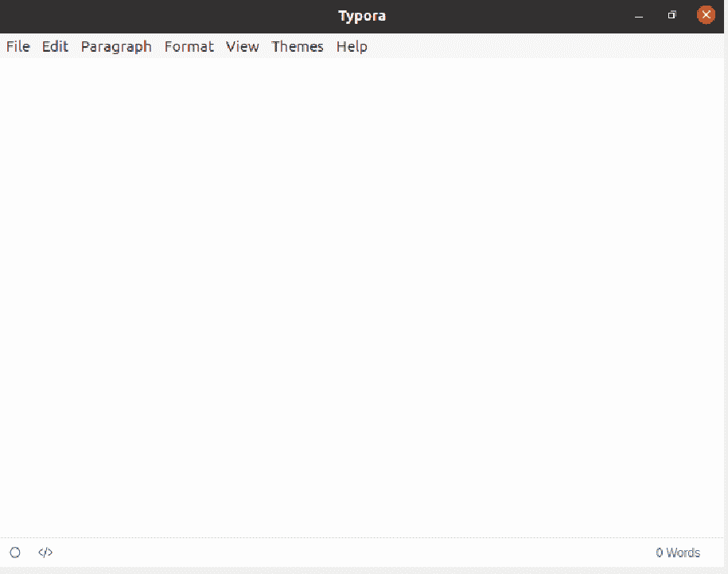The width and height of the screenshot is (728, 574).
Task: Minimize the Typora window
Action: (639, 16)
